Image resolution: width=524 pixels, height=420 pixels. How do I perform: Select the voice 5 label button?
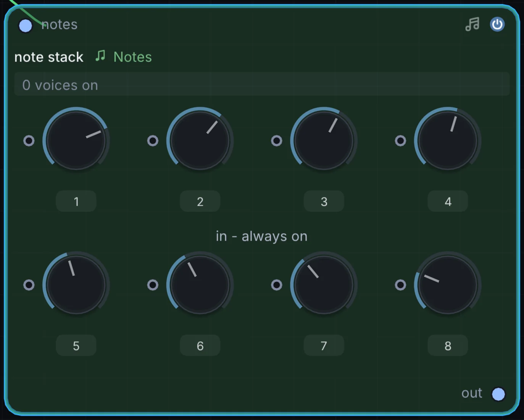[x=76, y=346]
